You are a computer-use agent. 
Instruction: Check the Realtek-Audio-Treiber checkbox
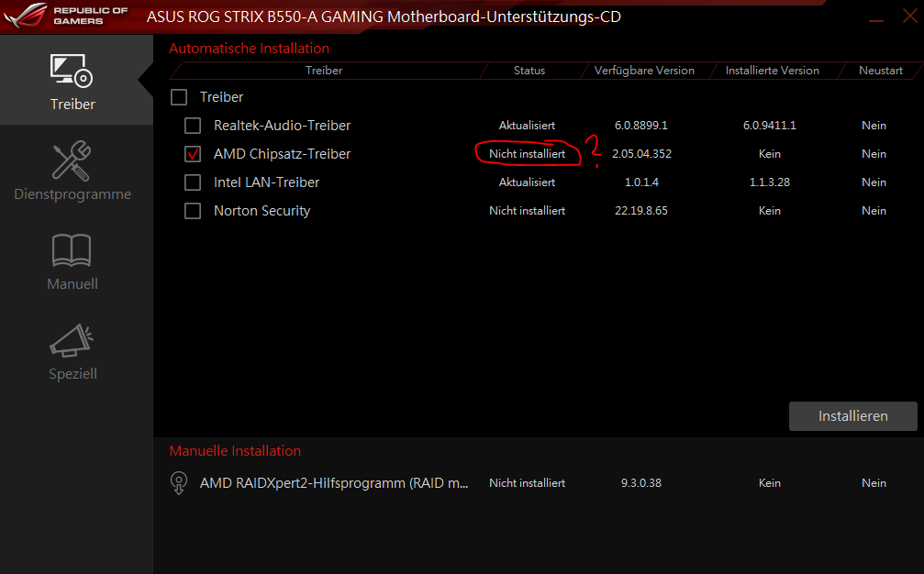click(x=193, y=126)
